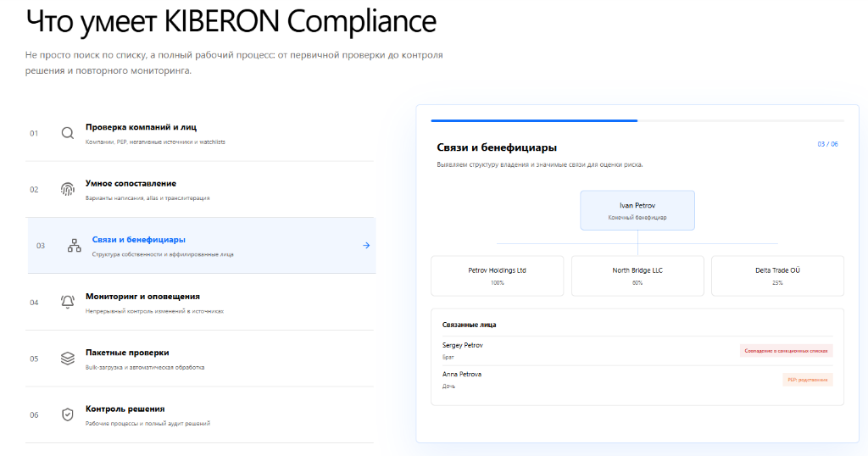Select the Связи и бенефициары item title

pos(138,240)
